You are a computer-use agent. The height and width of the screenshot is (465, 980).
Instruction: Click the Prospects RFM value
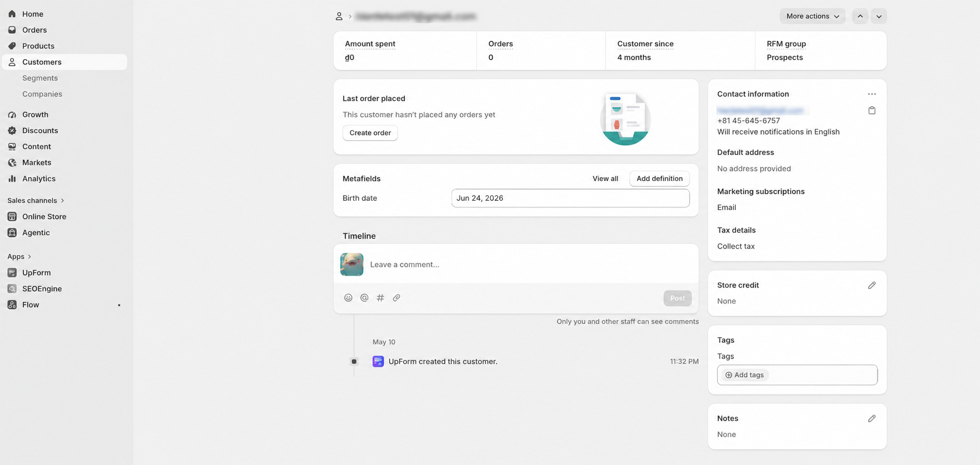pos(785,58)
